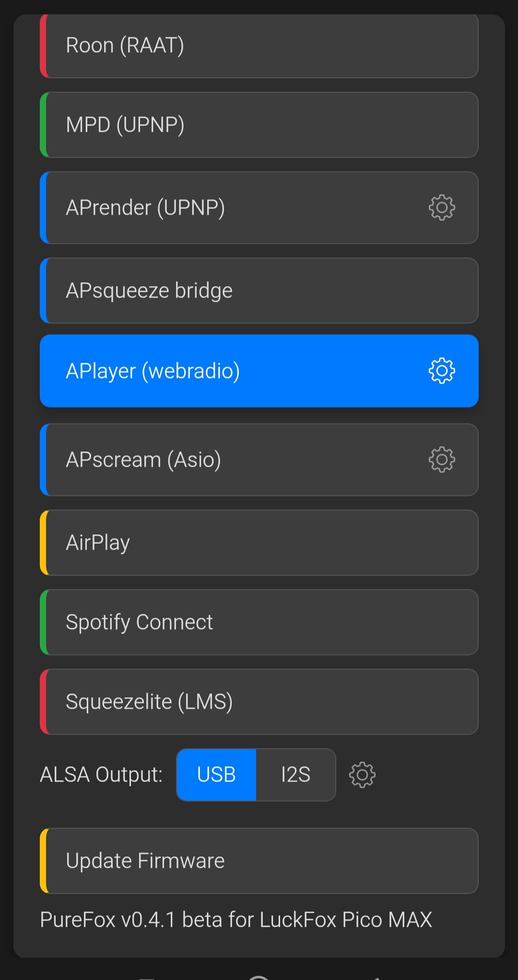Screen dimensions: 518x980
Task: Switch ALSA output to I2S
Action: [x=295, y=775]
